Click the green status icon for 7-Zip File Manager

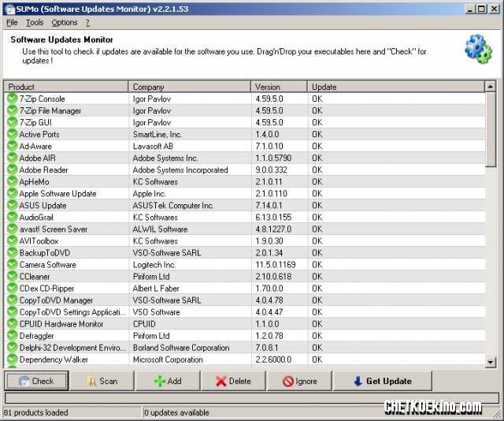(x=13, y=110)
